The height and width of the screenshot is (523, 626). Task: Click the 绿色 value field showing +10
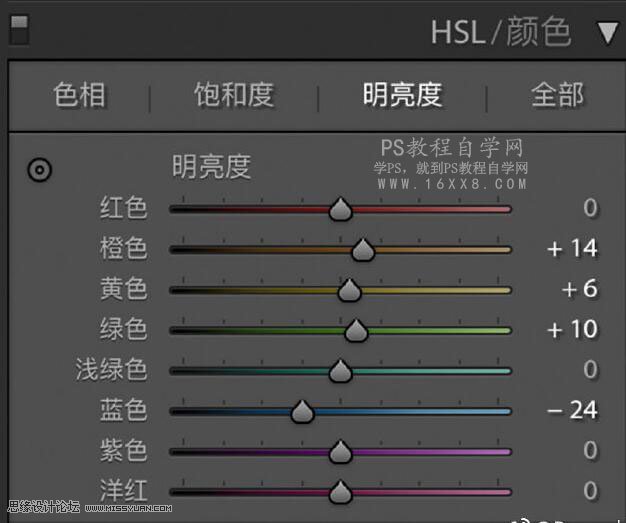(572, 329)
